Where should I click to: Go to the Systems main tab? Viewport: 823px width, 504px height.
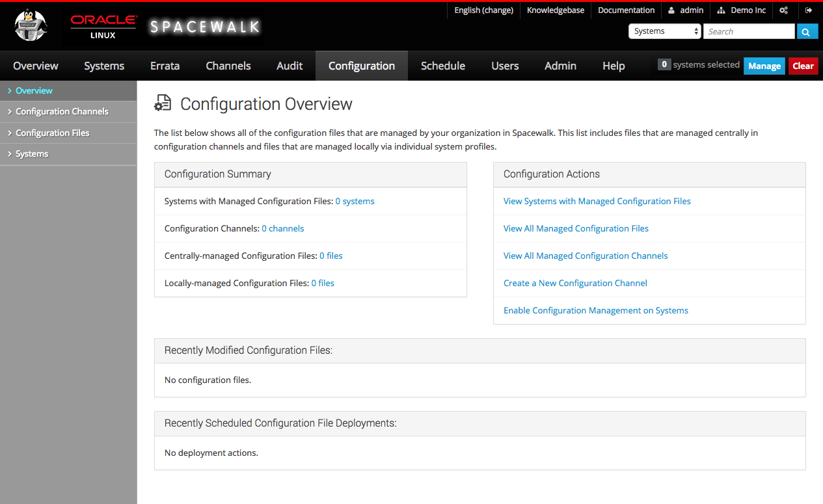point(104,66)
